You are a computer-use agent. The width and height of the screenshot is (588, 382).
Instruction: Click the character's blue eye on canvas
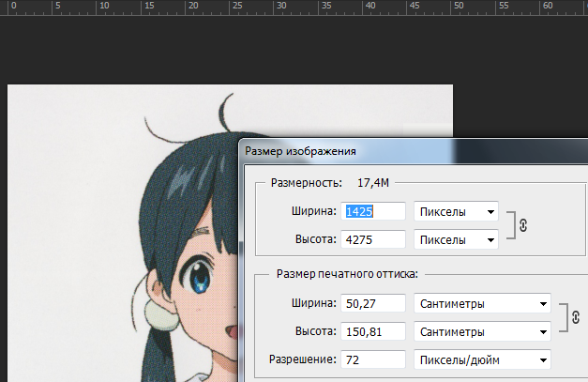click(202, 281)
